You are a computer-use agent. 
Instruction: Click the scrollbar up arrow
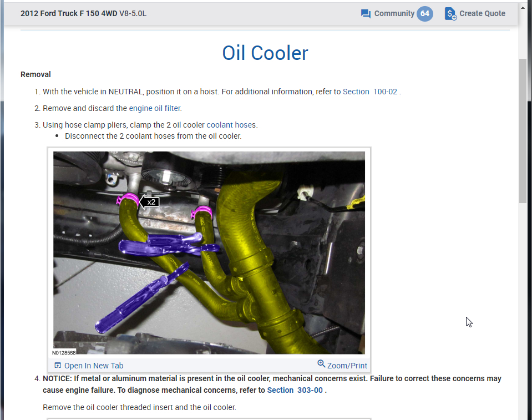pos(523,7)
